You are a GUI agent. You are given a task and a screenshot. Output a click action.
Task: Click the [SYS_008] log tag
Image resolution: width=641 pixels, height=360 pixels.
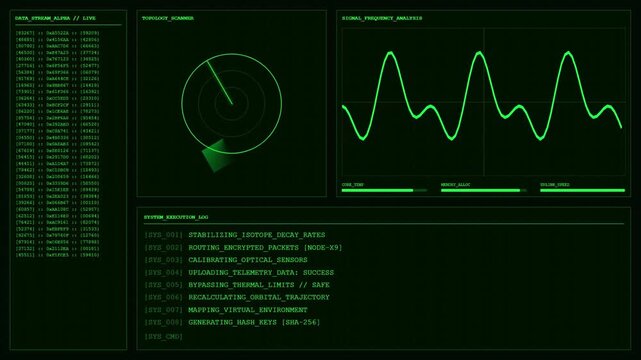[164, 322]
